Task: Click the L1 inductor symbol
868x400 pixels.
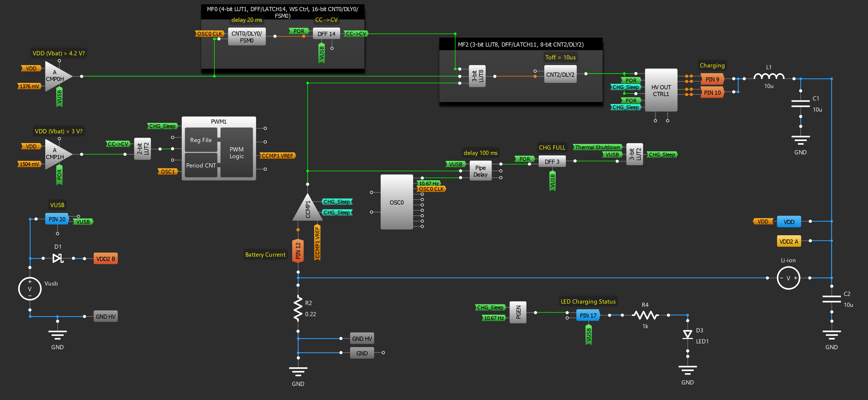Action: pos(769,77)
